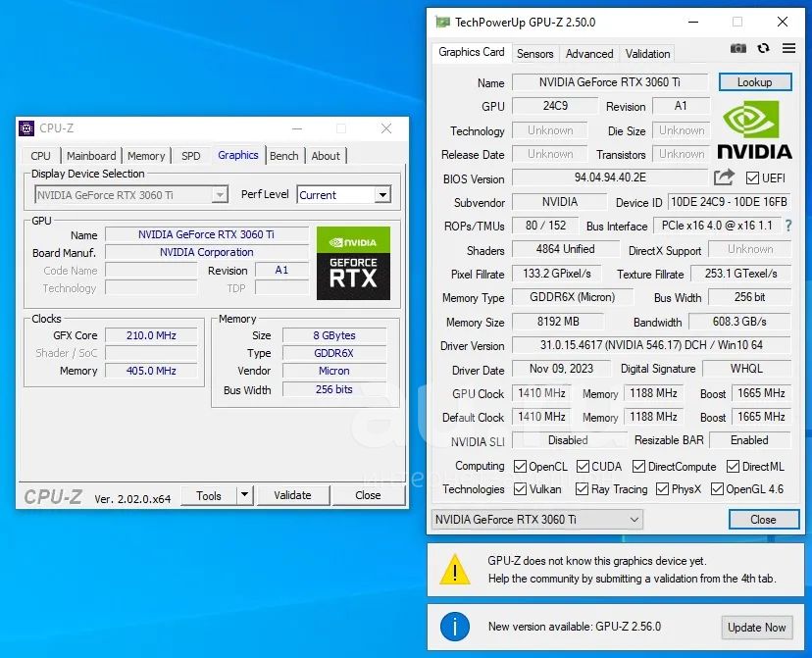
Task: Click the BIOS export share icon
Action: 724,177
